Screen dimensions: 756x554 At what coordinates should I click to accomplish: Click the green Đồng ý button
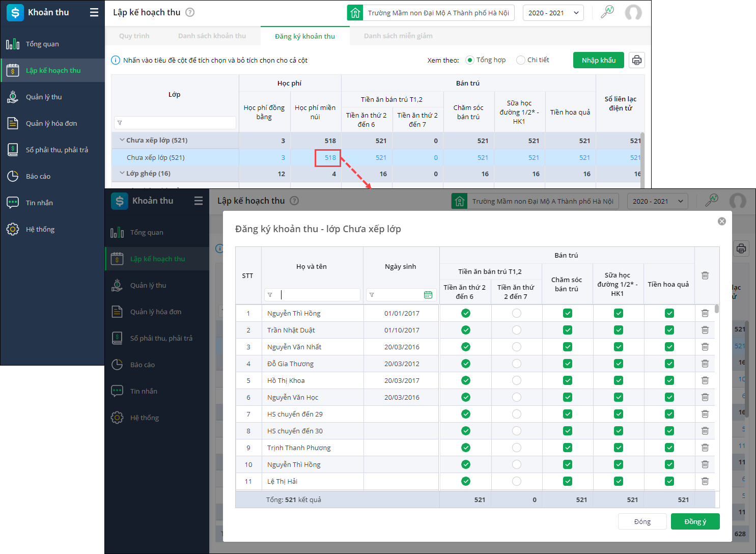(x=695, y=521)
